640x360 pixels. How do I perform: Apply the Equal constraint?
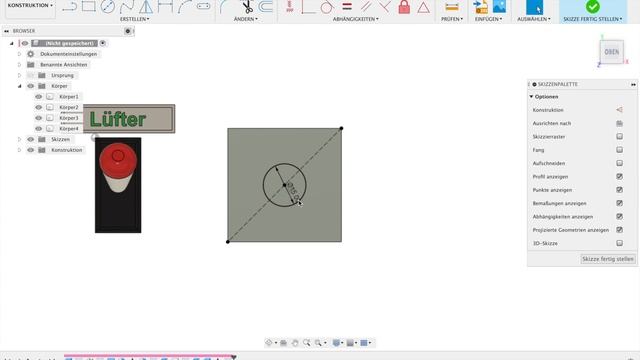click(x=347, y=7)
